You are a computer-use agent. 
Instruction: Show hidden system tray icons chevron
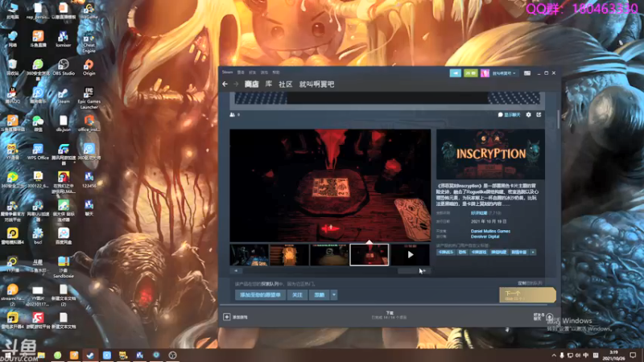pos(554,356)
